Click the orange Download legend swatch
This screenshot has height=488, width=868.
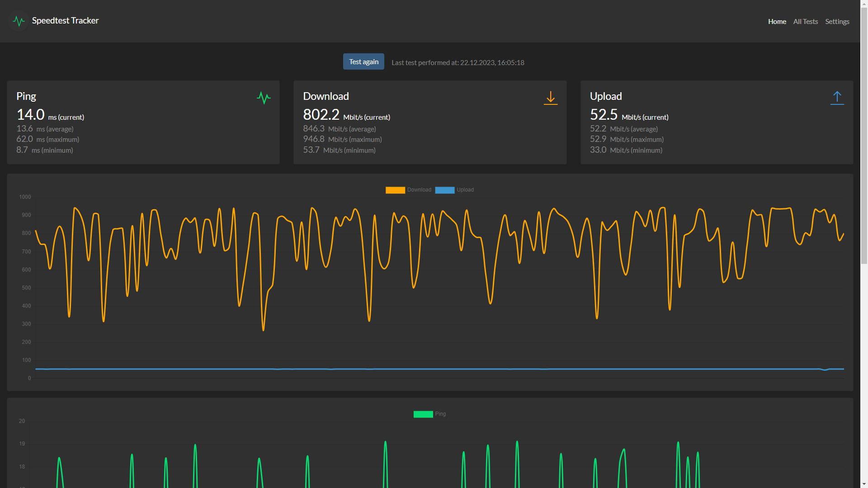click(395, 190)
